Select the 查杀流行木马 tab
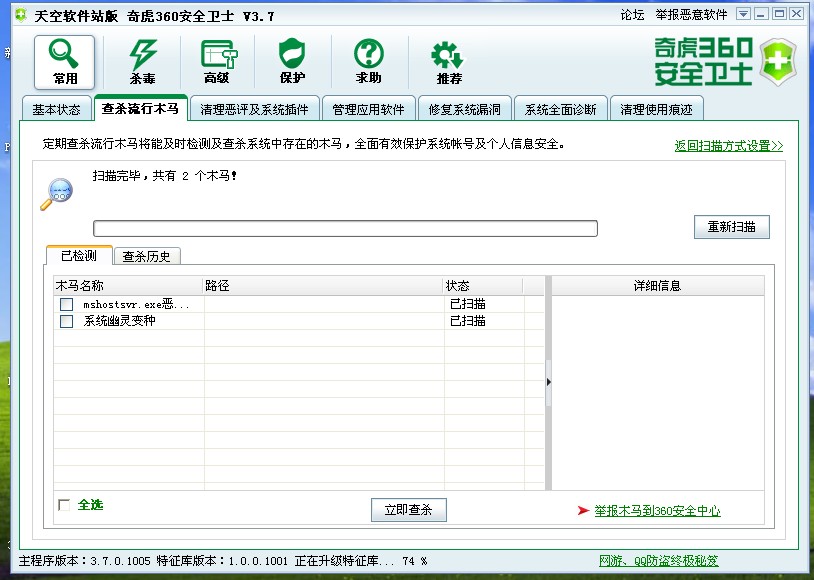This screenshot has width=814, height=580. point(140,108)
